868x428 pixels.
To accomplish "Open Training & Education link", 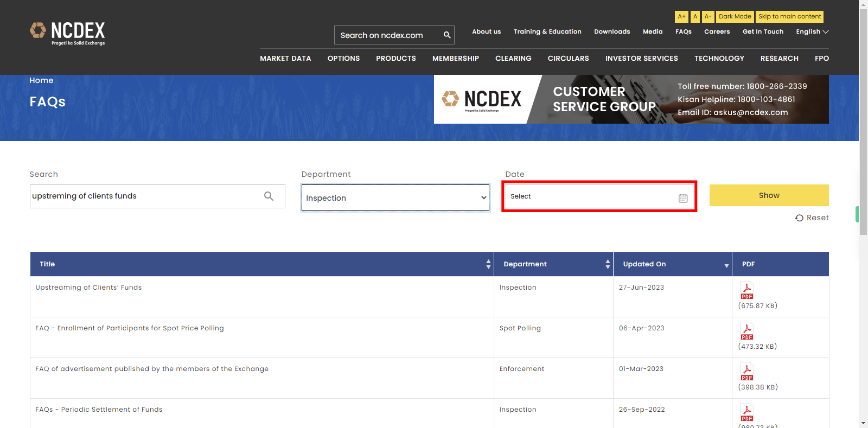I will tap(547, 31).
